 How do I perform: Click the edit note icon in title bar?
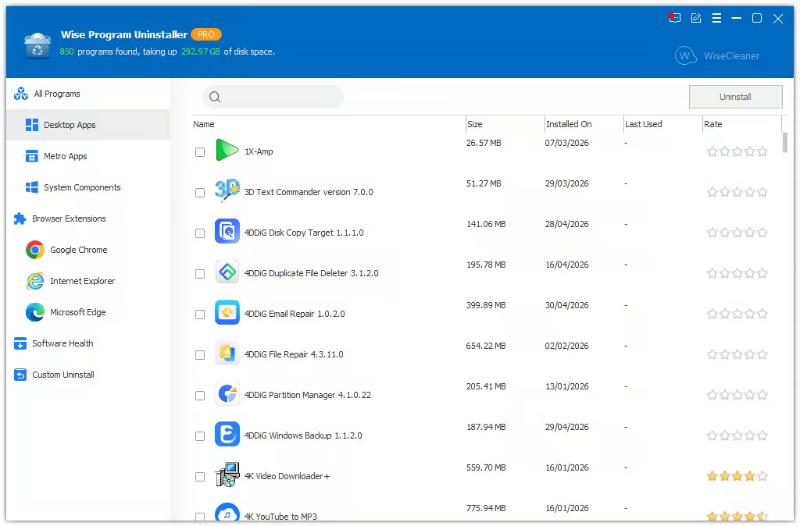[x=696, y=18]
